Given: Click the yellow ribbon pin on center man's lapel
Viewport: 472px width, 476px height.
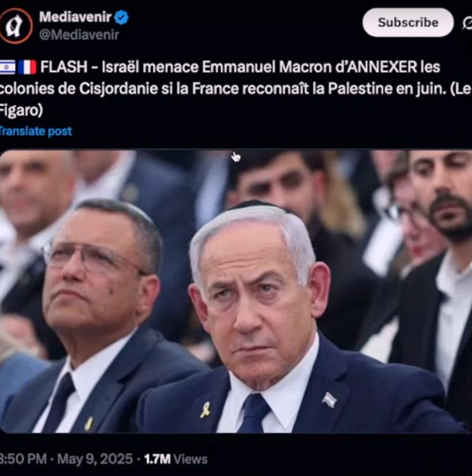Looking at the screenshot, I should (x=205, y=409).
